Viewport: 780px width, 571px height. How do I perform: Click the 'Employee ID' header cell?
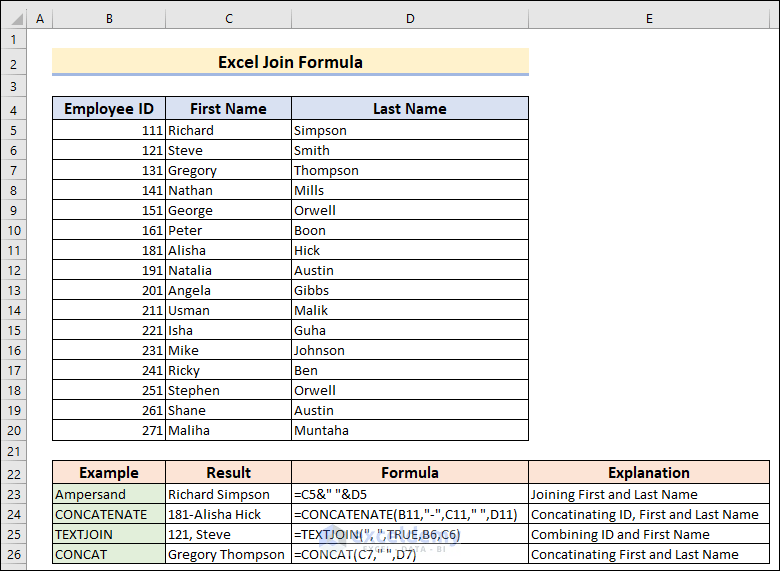tap(109, 108)
